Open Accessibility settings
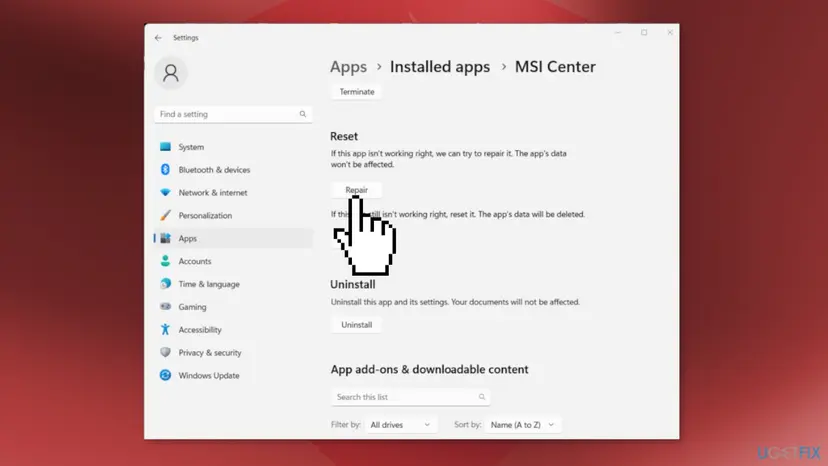This screenshot has width=828, height=466. (x=233, y=330)
